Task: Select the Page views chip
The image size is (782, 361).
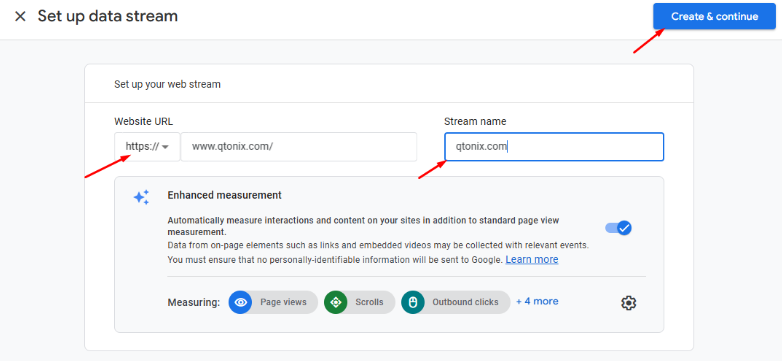Action: (x=273, y=302)
